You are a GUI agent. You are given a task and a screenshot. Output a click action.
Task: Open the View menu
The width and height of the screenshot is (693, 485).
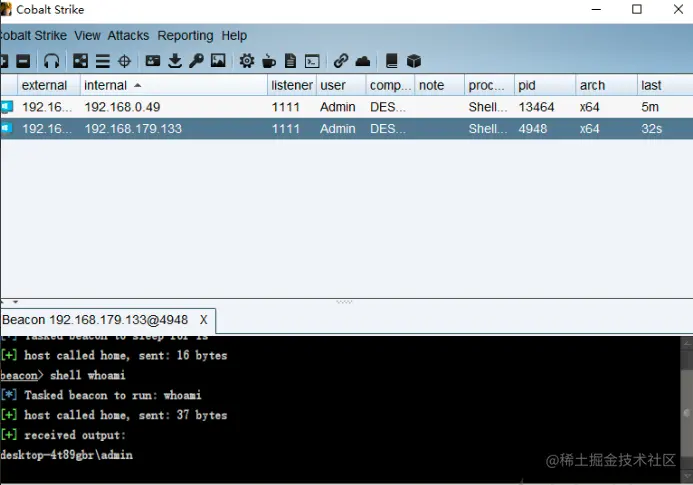click(x=87, y=35)
